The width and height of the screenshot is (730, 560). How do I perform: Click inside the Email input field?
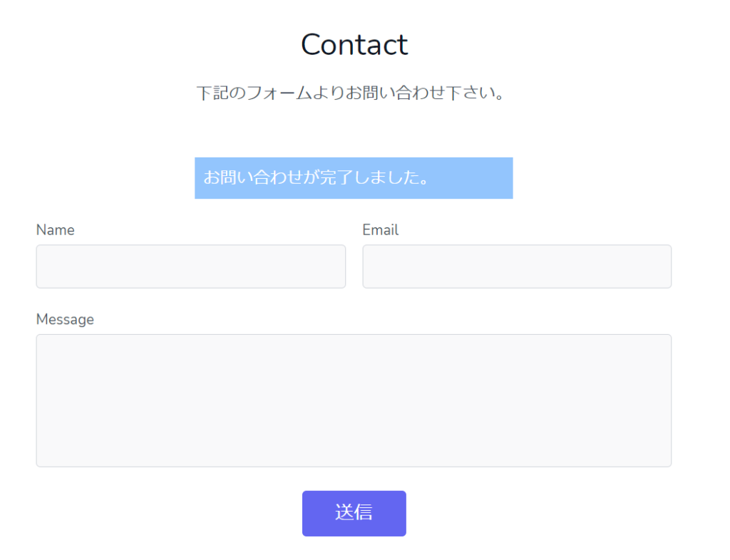517,266
